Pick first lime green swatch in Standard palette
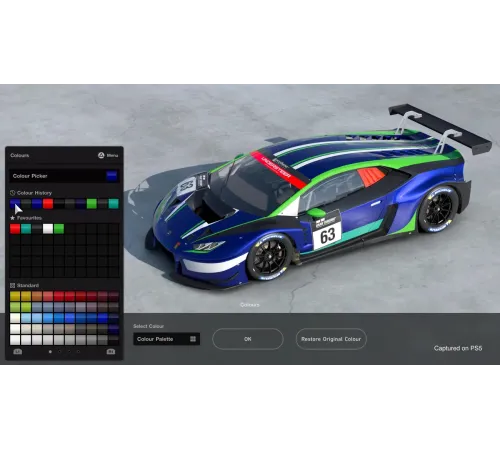The width and height of the screenshot is (500, 450). click(15, 307)
